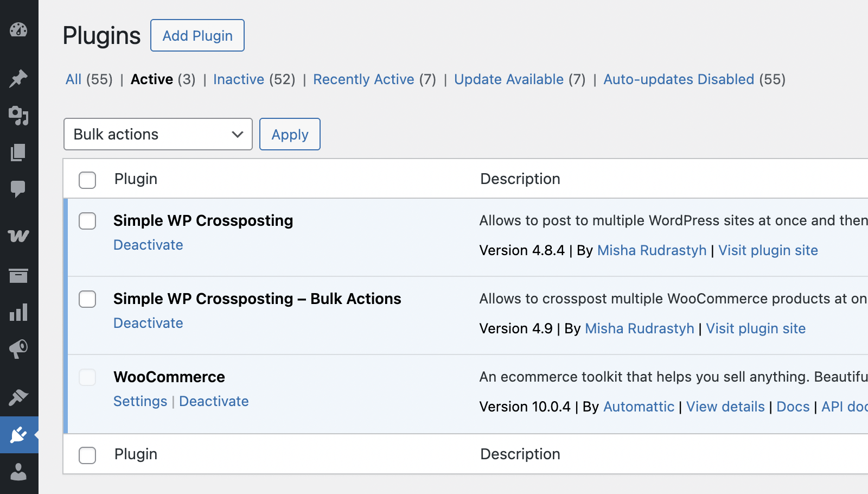Open Posts via the pushpin icon
This screenshot has width=868, height=494.
point(18,79)
